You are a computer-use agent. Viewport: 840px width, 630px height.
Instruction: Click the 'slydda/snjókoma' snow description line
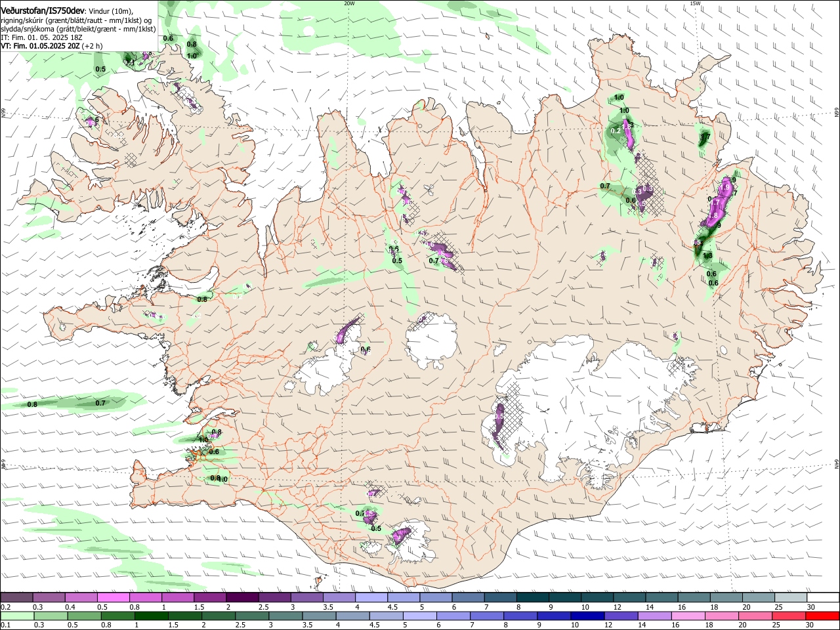(78, 28)
